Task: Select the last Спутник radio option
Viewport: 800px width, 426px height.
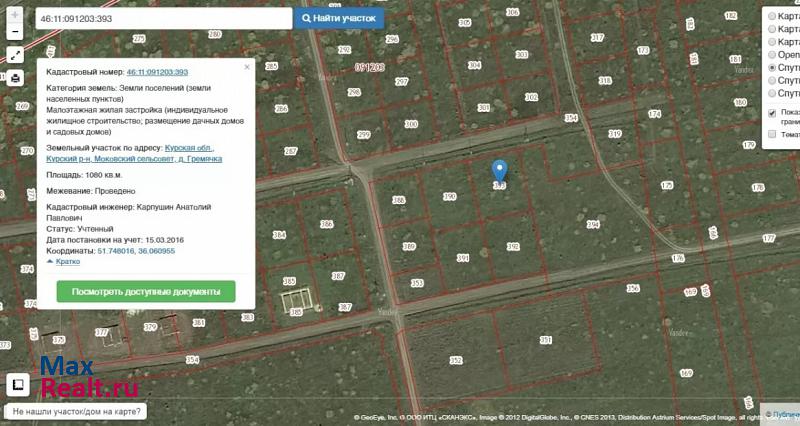Action: click(772, 93)
